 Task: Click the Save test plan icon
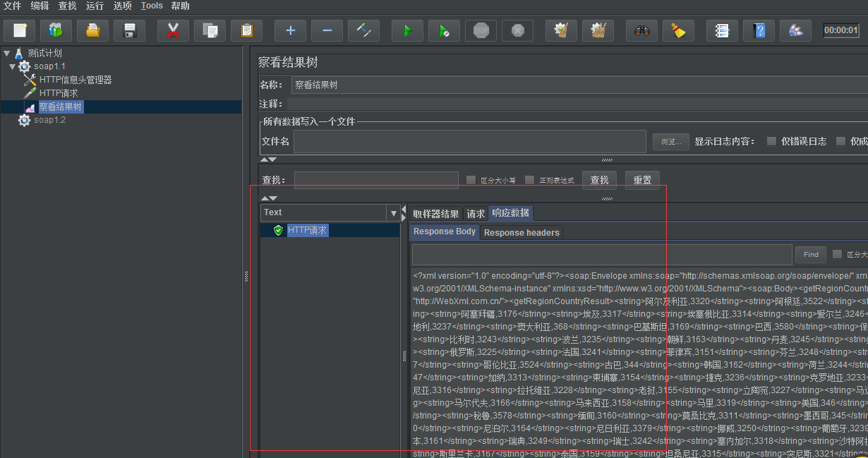129,30
